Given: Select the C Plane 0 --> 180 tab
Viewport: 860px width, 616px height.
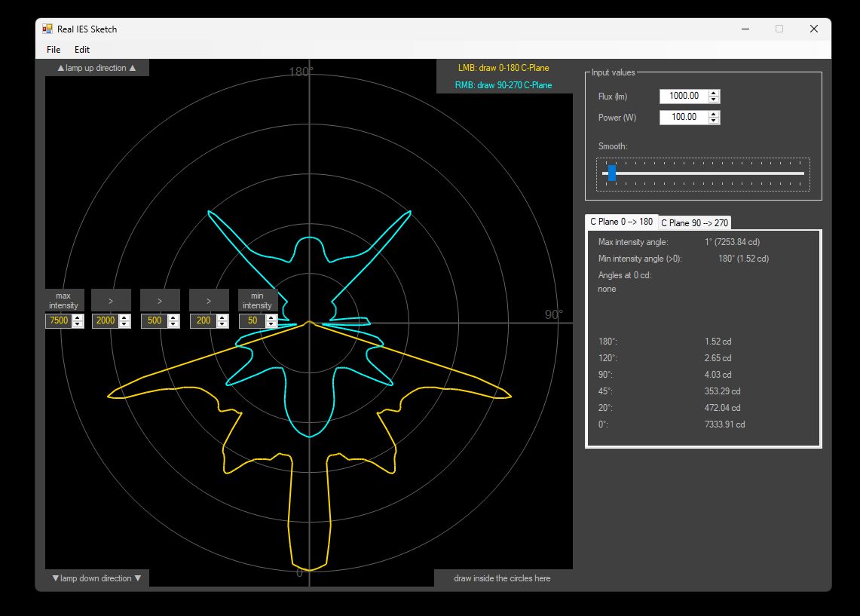Looking at the screenshot, I should point(621,222).
